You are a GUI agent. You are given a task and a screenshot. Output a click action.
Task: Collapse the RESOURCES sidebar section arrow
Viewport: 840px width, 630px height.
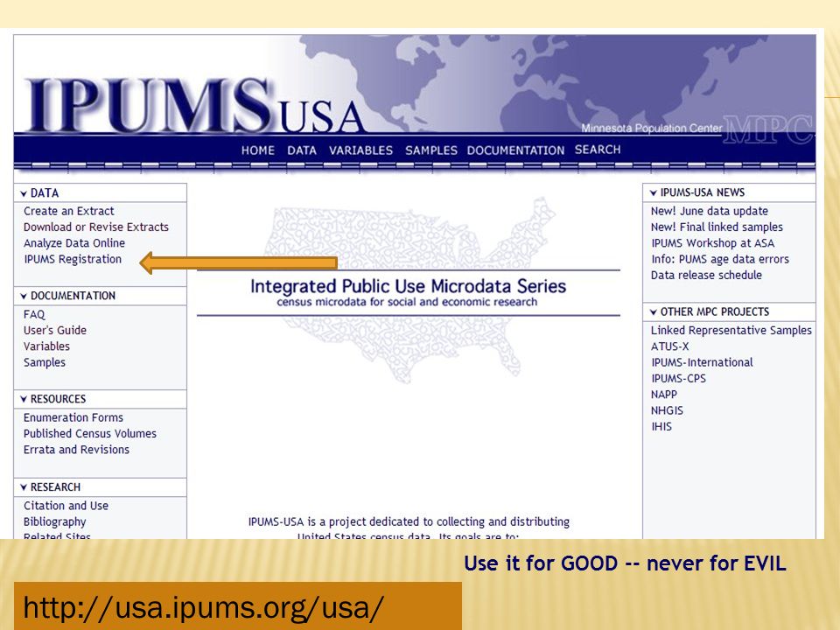pyautogui.click(x=24, y=399)
